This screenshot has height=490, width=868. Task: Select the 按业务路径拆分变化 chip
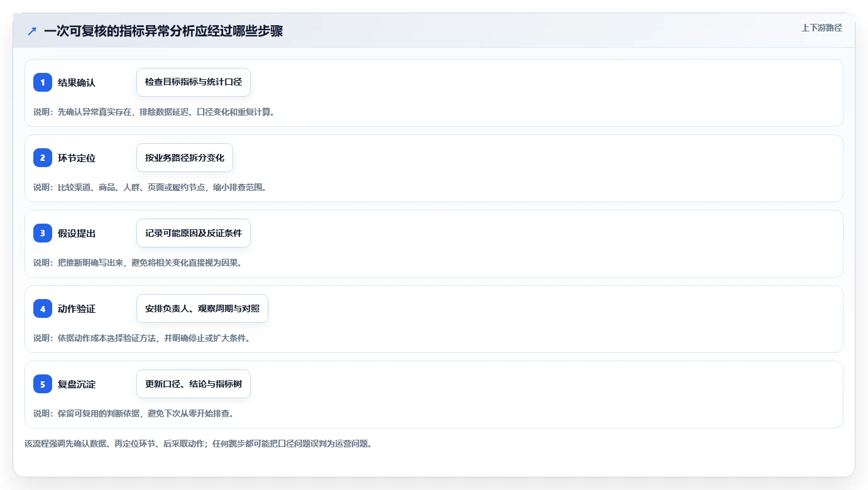pos(185,158)
